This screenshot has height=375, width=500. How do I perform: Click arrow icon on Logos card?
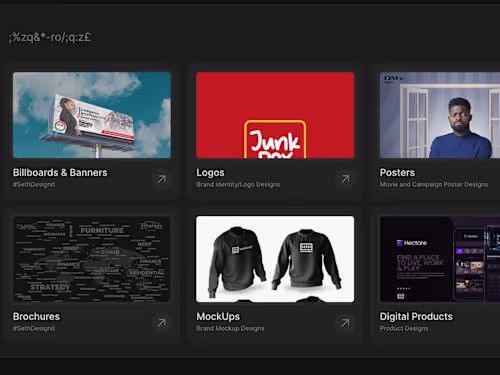[345, 179]
